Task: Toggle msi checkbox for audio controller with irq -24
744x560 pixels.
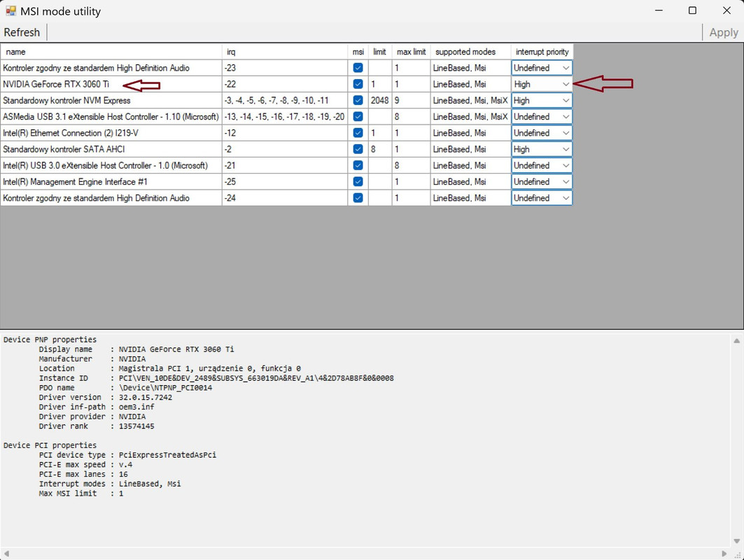Action: (358, 198)
